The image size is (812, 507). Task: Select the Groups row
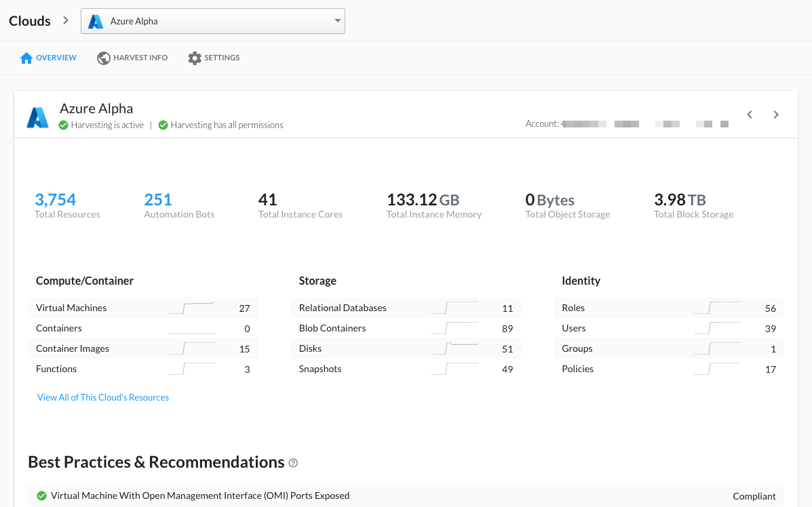click(669, 348)
